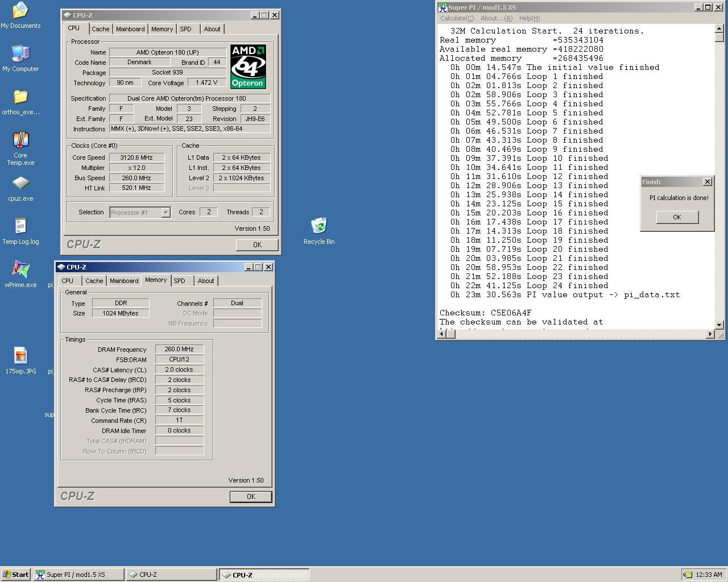Click the AMD Opteron 64 logo
This screenshot has width=728, height=582.
pos(248,66)
